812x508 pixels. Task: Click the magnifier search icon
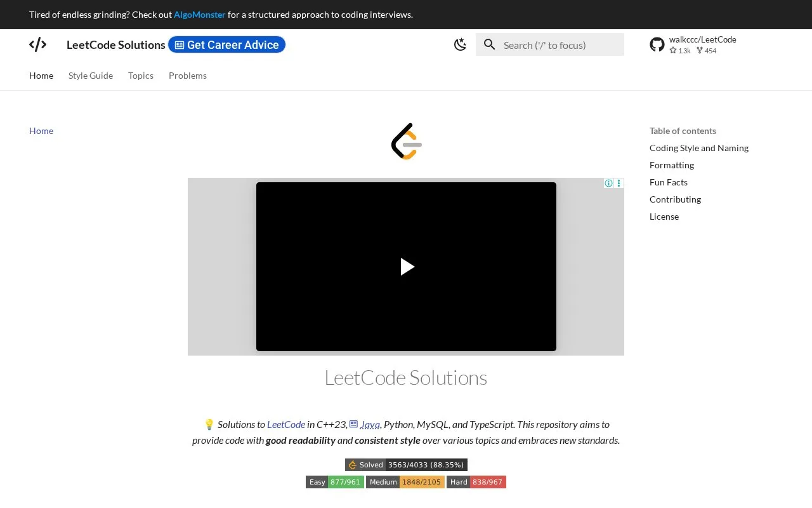489,44
